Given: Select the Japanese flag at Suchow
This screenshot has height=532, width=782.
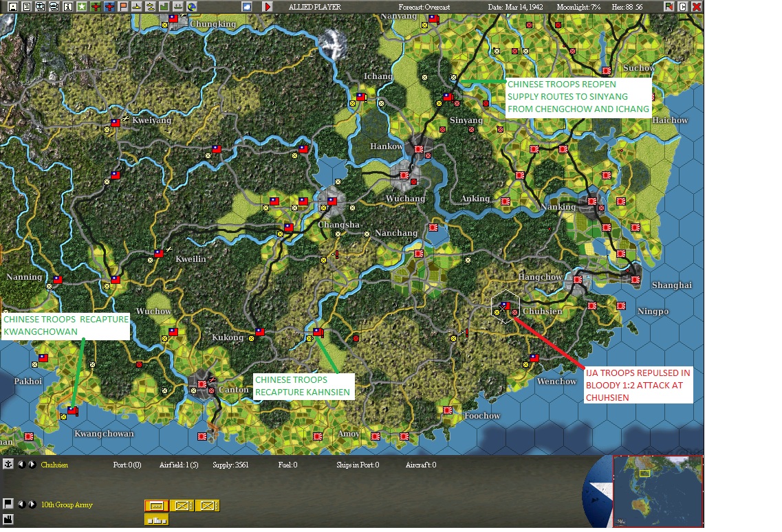Looking at the screenshot, I should 607,71.
